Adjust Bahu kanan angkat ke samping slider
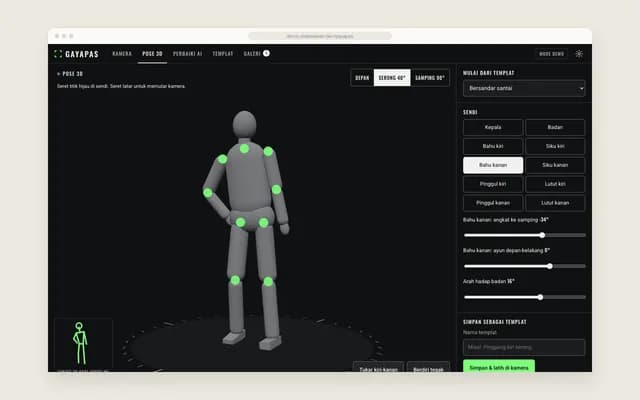 (x=524, y=235)
